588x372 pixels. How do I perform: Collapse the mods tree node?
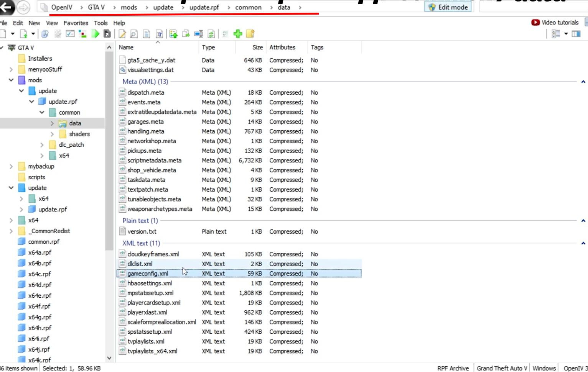pyautogui.click(x=11, y=80)
